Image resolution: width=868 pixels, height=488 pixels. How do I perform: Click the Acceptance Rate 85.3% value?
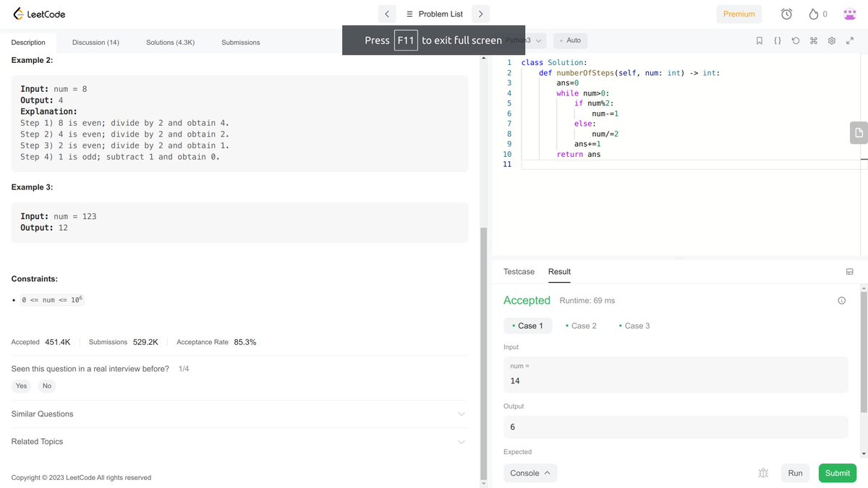click(245, 342)
